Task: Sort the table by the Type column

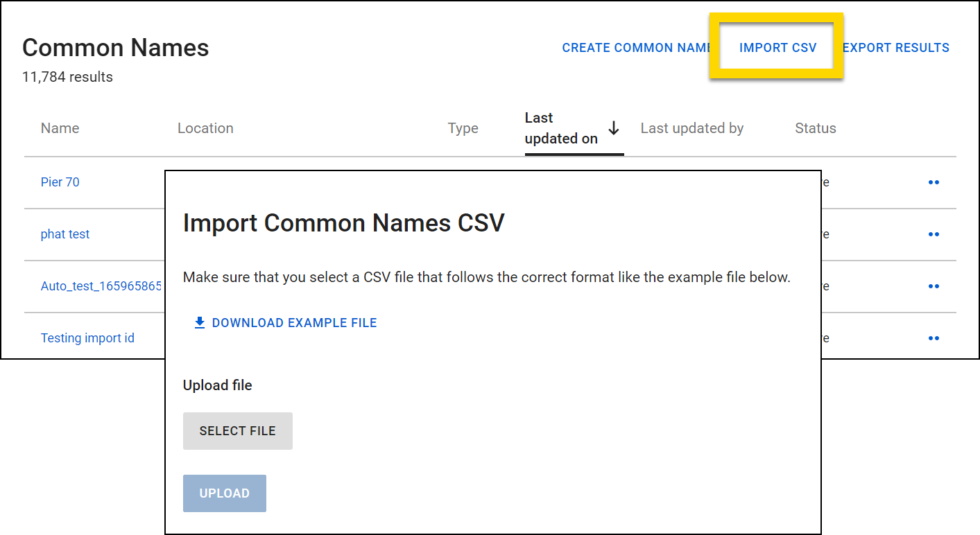Action: tap(463, 128)
